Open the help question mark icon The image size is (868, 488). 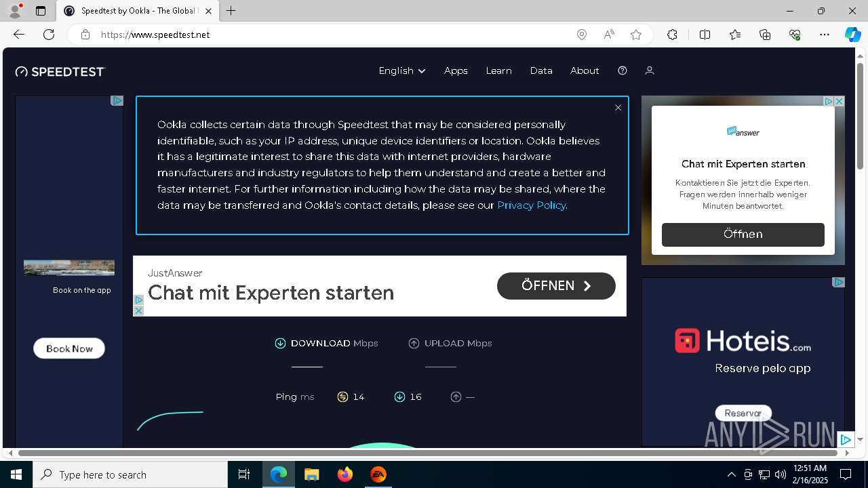click(623, 70)
